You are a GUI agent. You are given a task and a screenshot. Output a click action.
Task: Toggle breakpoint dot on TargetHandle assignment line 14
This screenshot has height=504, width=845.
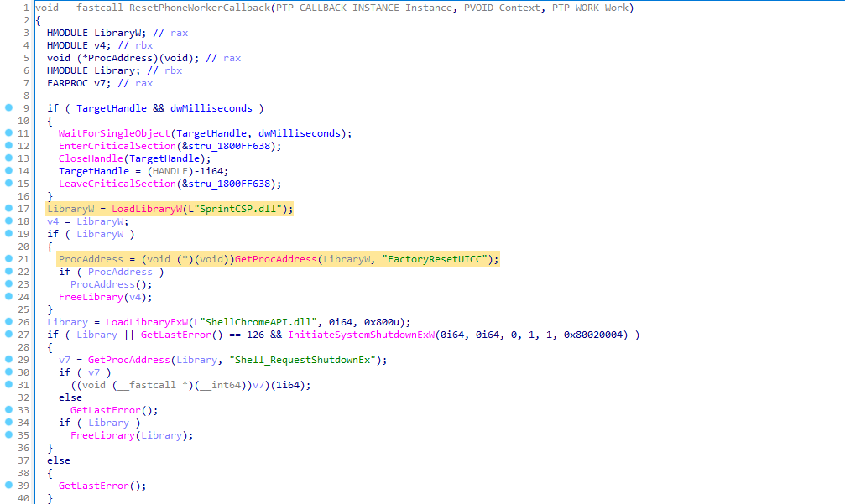(x=8, y=171)
